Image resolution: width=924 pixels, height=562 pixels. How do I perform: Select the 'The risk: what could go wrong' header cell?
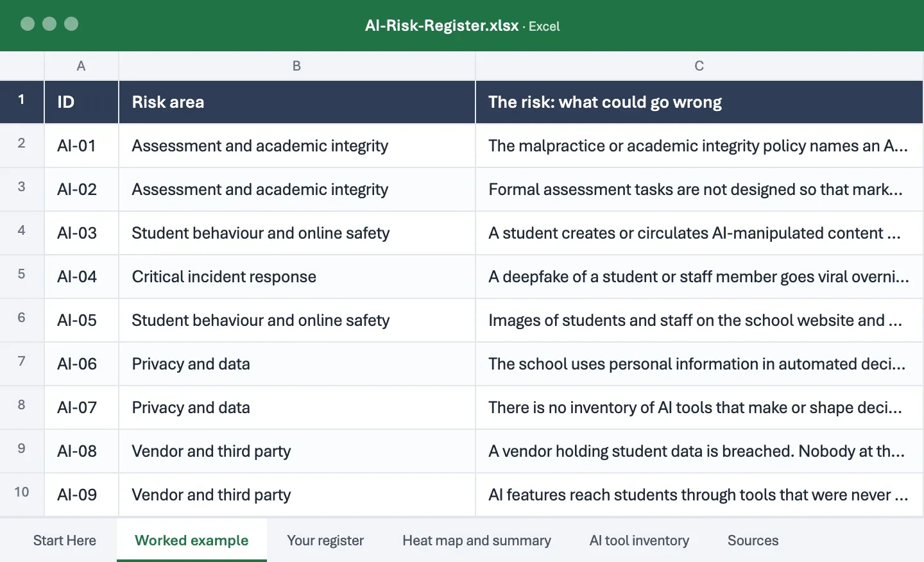[699, 101]
